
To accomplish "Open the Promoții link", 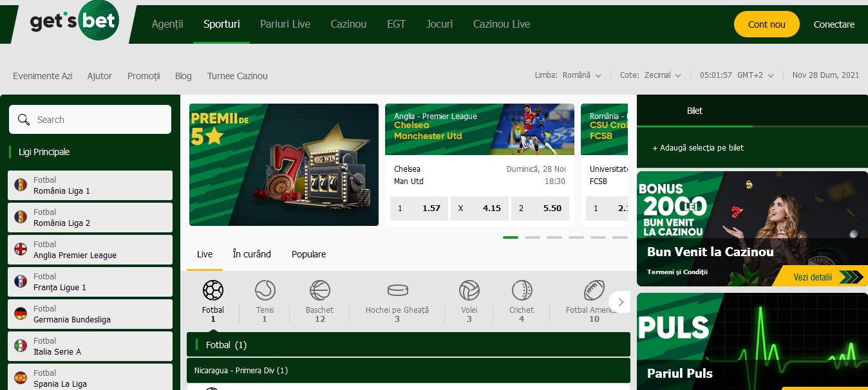I will [144, 76].
